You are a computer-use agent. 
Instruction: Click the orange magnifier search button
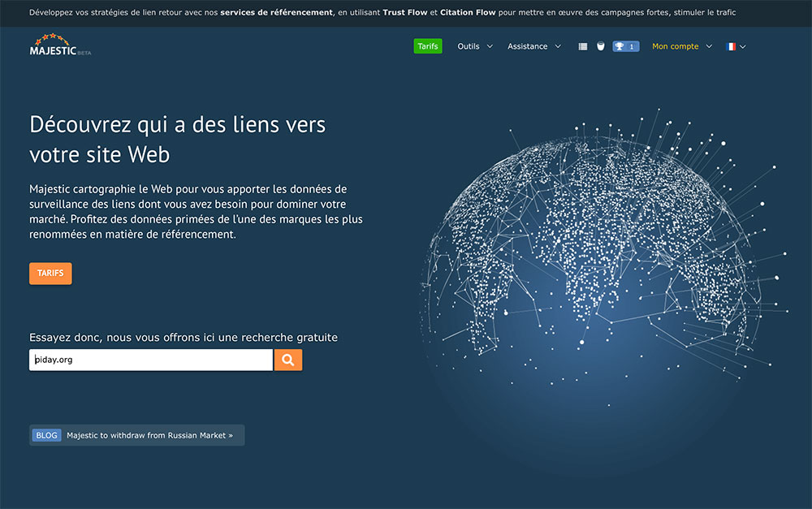pyautogui.click(x=288, y=360)
